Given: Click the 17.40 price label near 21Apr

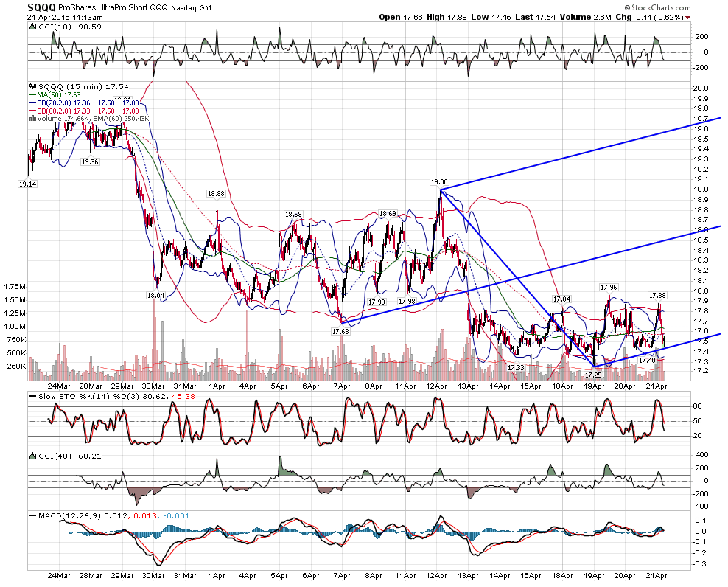Looking at the screenshot, I should [647, 360].
